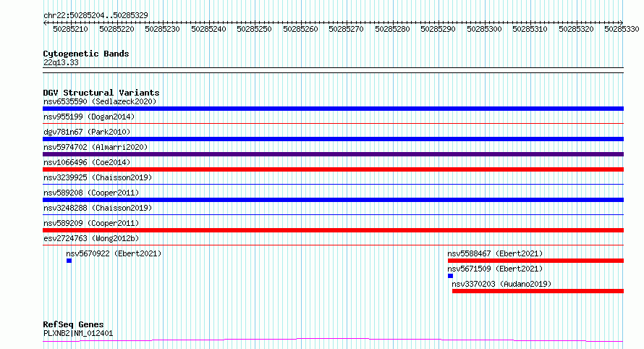Screen dimensions: 644x349
Task: Select the small blue nsv5671509 variant marker
Action: [450, 276]
